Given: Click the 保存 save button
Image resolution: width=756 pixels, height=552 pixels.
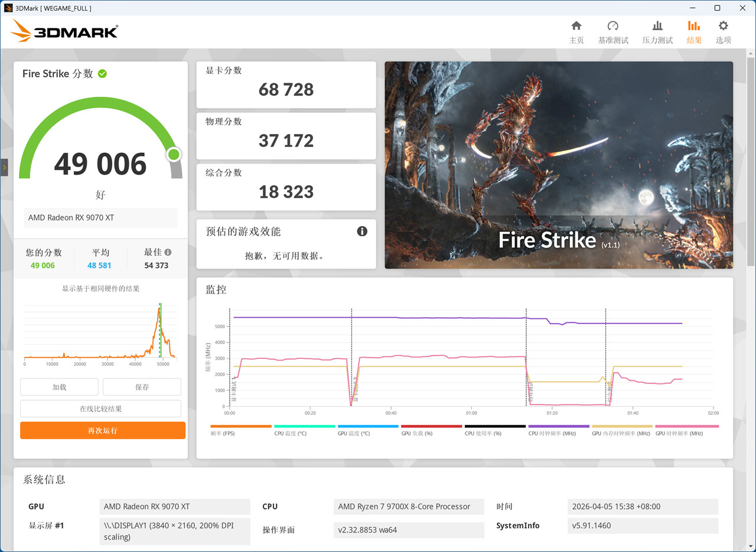Looking at the screenshot, I should point(142,387).
